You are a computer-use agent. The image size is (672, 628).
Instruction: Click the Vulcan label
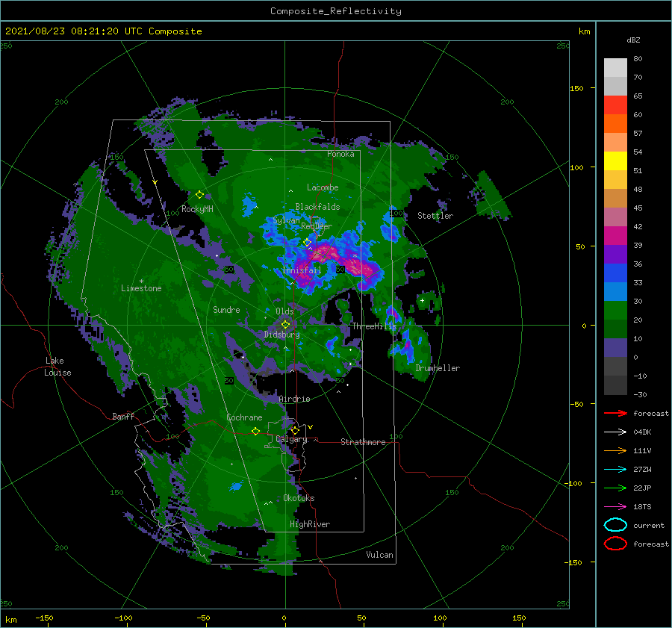(x=379, y=555)
